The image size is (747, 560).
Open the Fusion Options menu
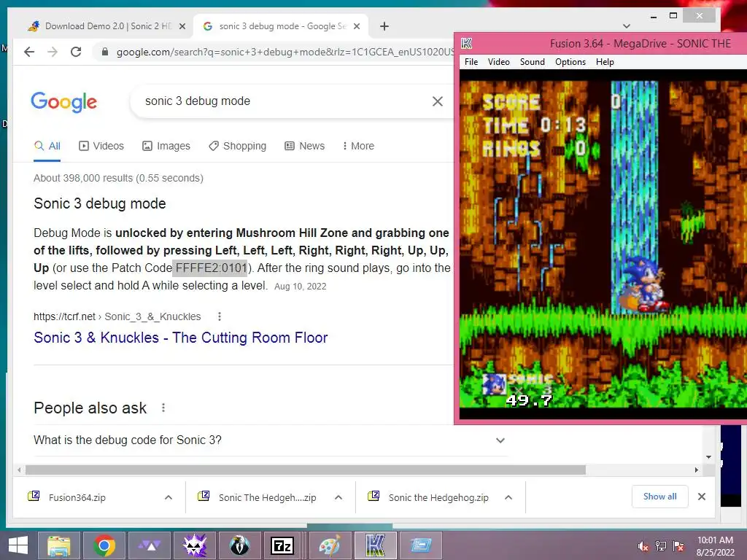click(x=570, y=62)
